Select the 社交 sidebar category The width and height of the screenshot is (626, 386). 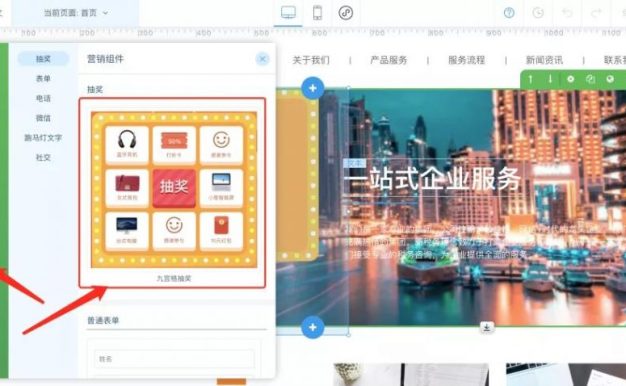(x=43, y=157)
